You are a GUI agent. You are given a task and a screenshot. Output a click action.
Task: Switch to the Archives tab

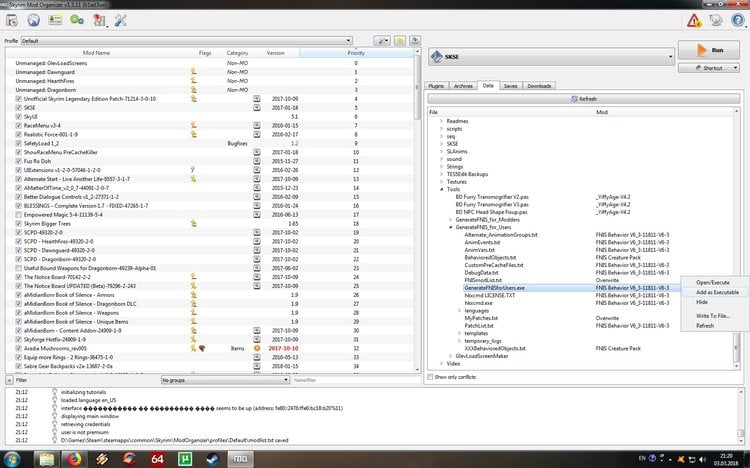[x=463, y=86]
